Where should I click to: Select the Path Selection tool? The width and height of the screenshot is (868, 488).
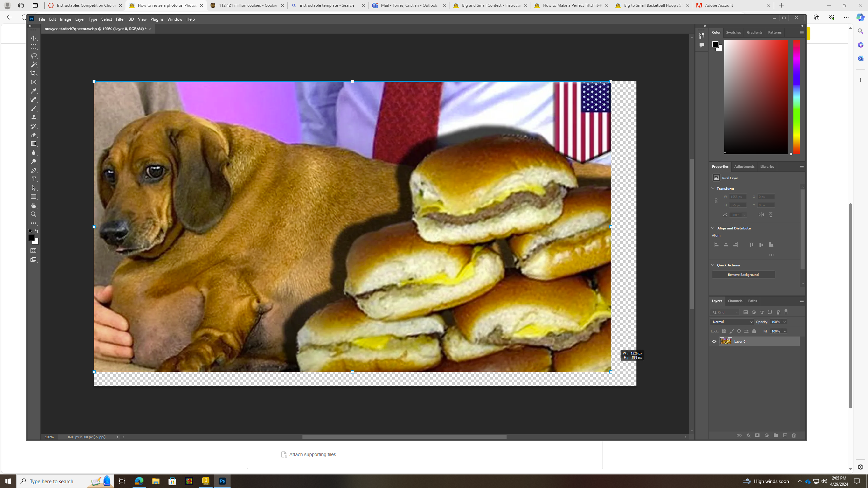pos(34,188)
